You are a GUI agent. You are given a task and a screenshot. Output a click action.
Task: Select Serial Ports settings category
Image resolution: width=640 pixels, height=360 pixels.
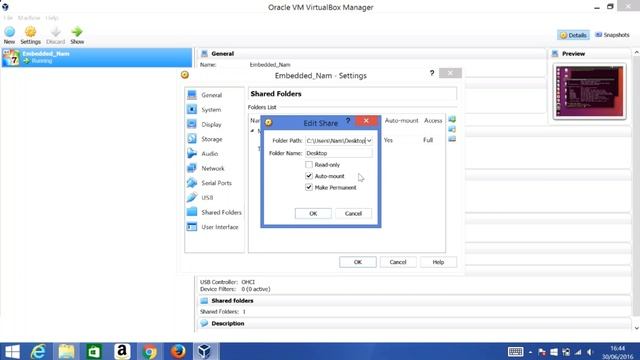pos(216,183)
